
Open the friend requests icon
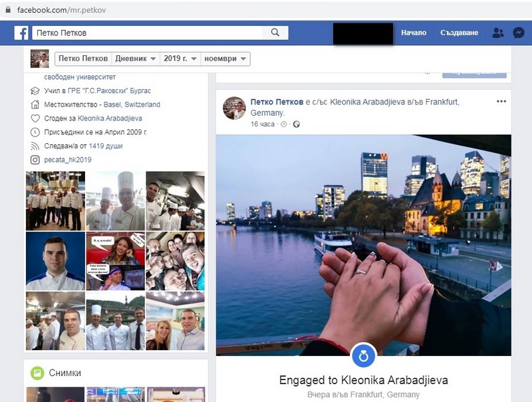(497, 33)
